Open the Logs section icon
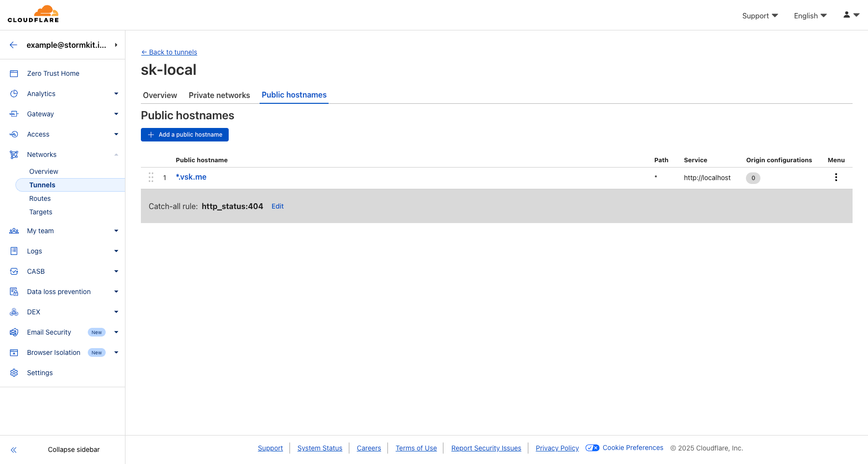The height and width of the screenshot is (464, 868). [14, 251]
